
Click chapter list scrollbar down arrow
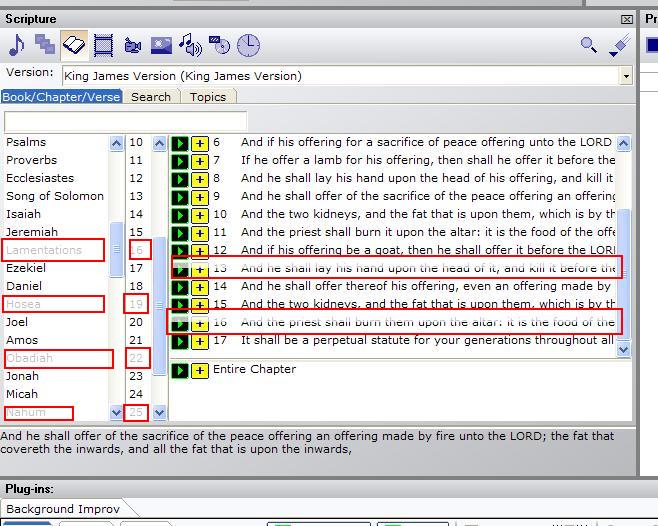[158, 412]
